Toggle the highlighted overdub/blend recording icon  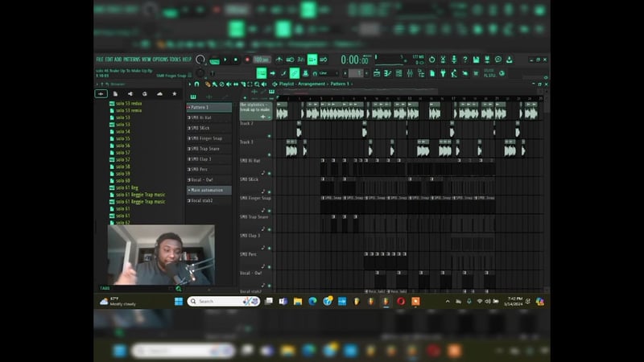point(312,60)
